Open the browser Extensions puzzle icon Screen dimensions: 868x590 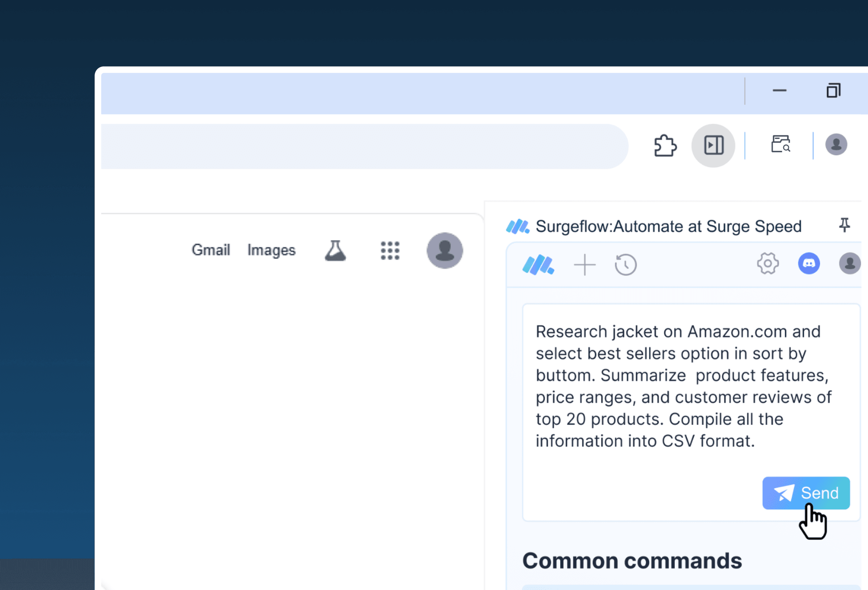pyautogui.click(x=665, y=146)
